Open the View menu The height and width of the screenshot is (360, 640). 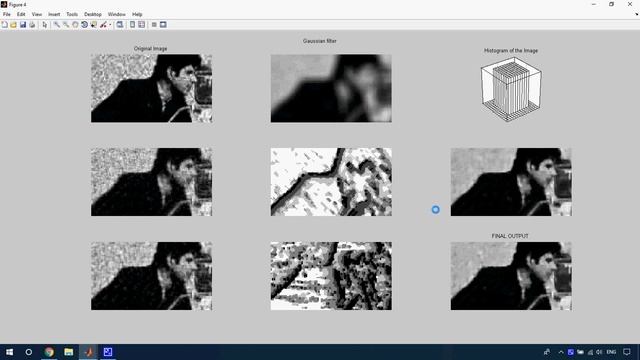[x=37, y=14]
